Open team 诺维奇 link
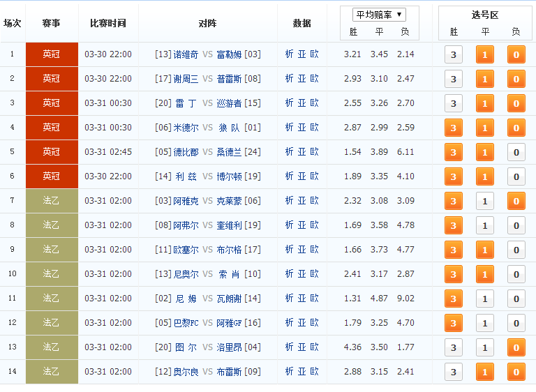This screenshot has height=392, width=536. pyautogui.click(x=186, y=54)
